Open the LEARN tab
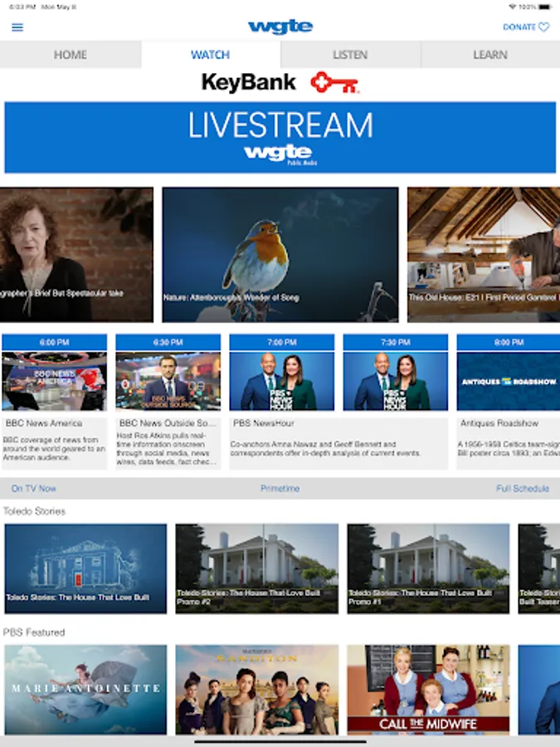 point(490,55)
